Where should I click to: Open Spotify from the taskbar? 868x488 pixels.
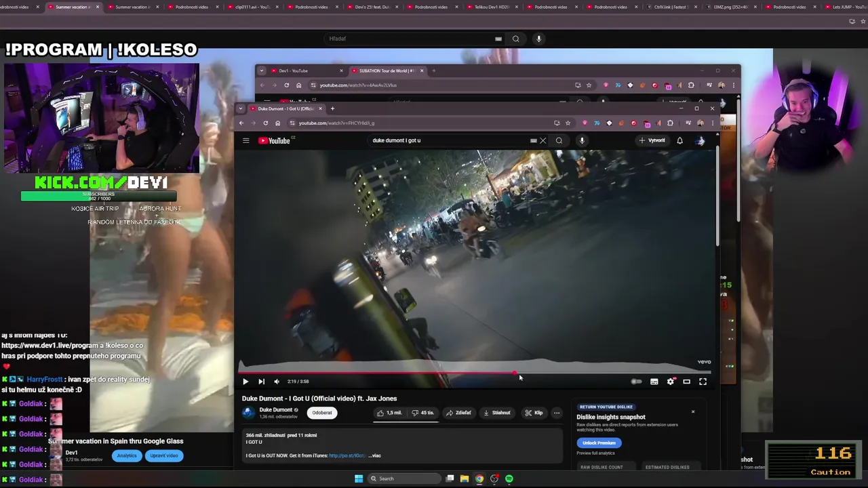[509, 479]
